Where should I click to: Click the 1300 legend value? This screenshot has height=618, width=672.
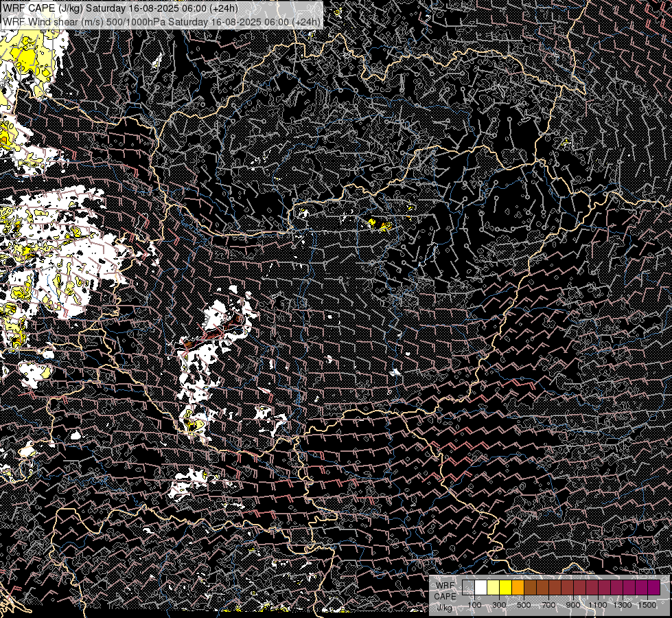point(623,605)
